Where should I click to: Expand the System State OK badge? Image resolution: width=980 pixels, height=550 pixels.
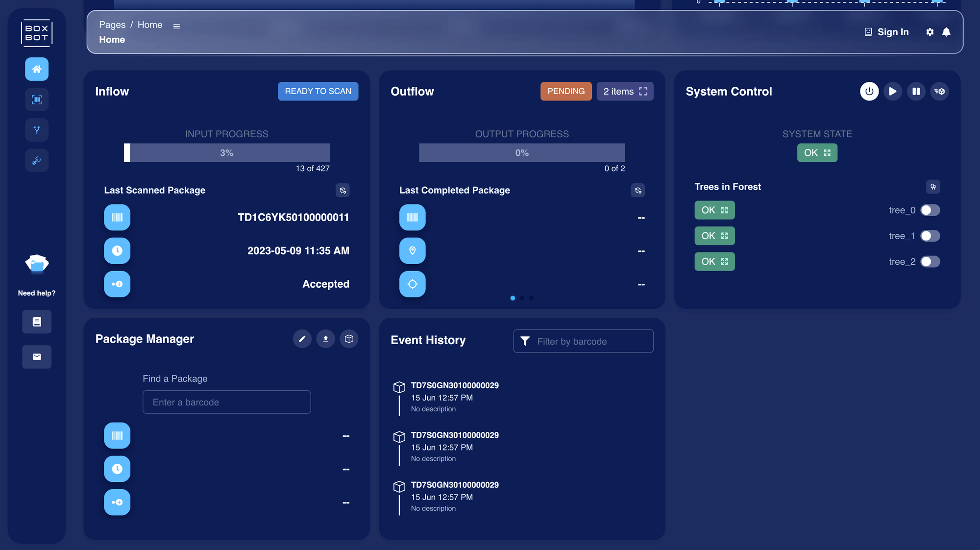pyautogui.click(x=817, y=153)
